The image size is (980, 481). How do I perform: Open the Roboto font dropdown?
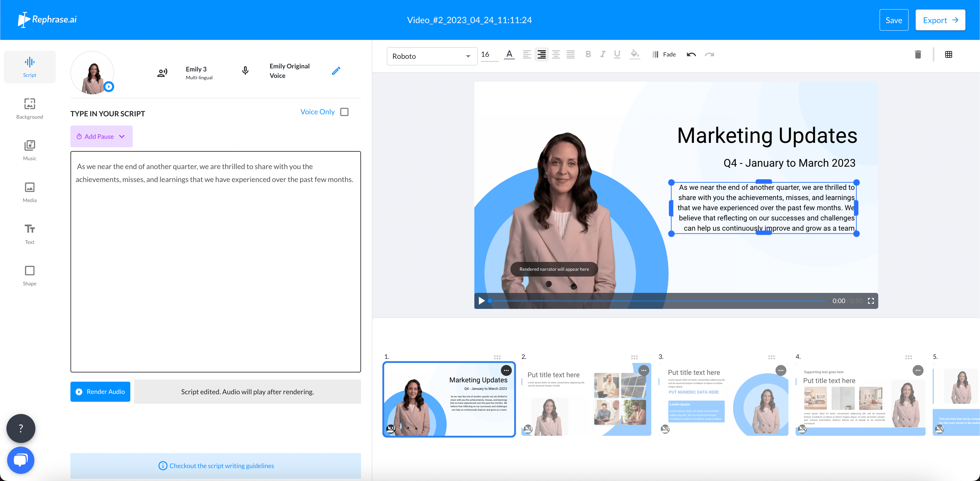[x=432, y=56]
